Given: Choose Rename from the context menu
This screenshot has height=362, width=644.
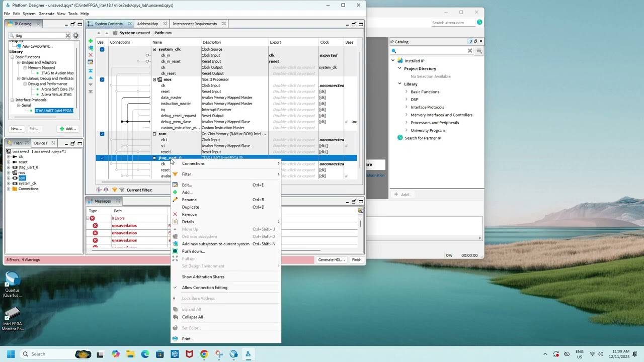Looking at the screenshot, I should (x=226, y=200).
